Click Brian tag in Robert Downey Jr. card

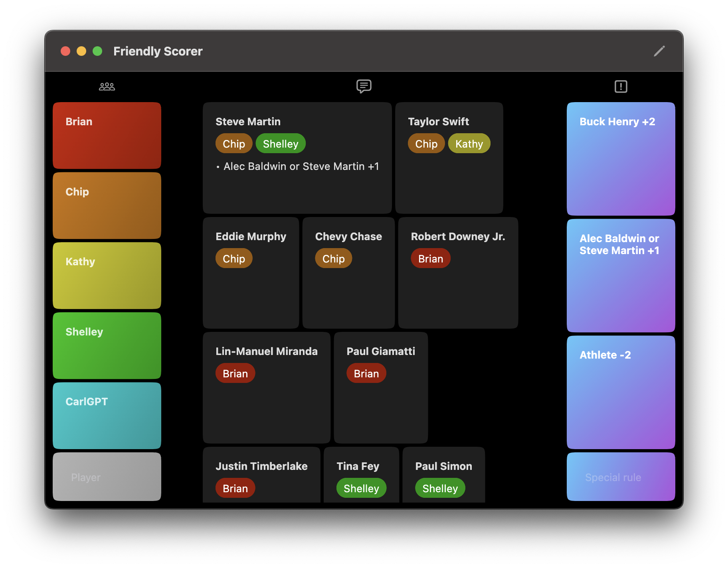[431, 258]
